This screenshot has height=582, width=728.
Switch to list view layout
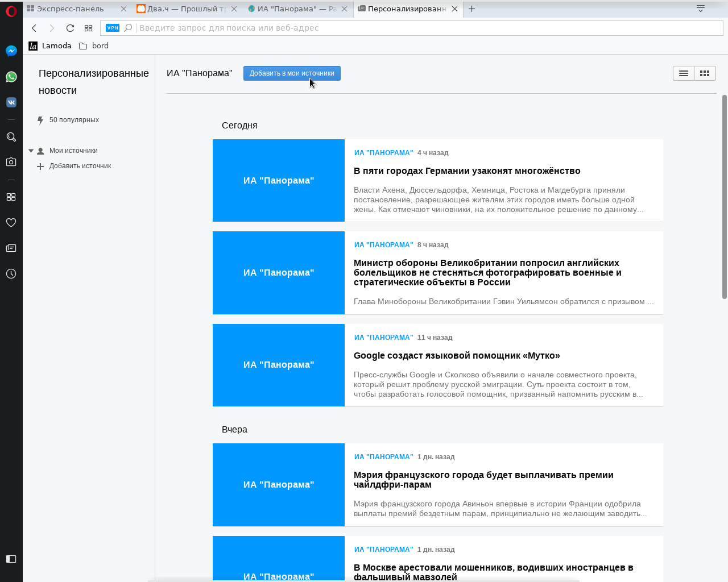click(x=684, y=73)
